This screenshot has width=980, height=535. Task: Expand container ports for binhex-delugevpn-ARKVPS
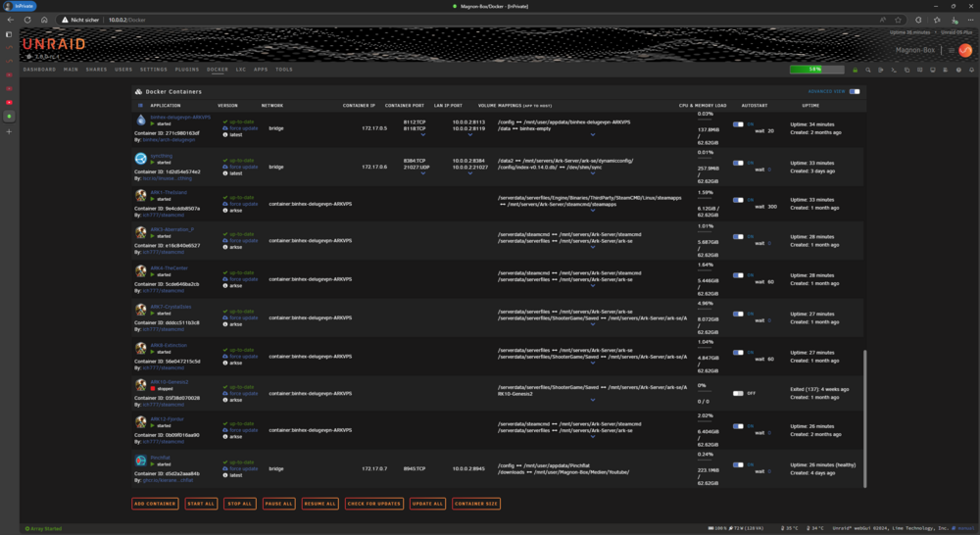click(x=423, y=135)
